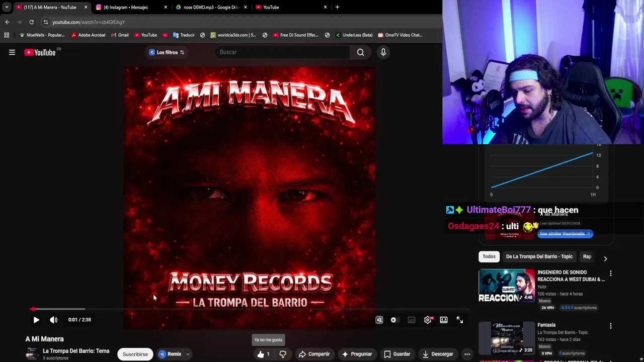This screenshot has height=362, width=644.
Task: Click the address bar URL
Action: coord(89,22)
